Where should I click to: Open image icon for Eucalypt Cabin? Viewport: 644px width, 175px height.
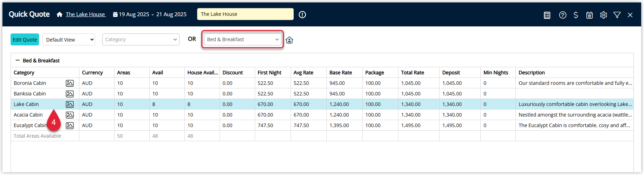pos(70,125)
